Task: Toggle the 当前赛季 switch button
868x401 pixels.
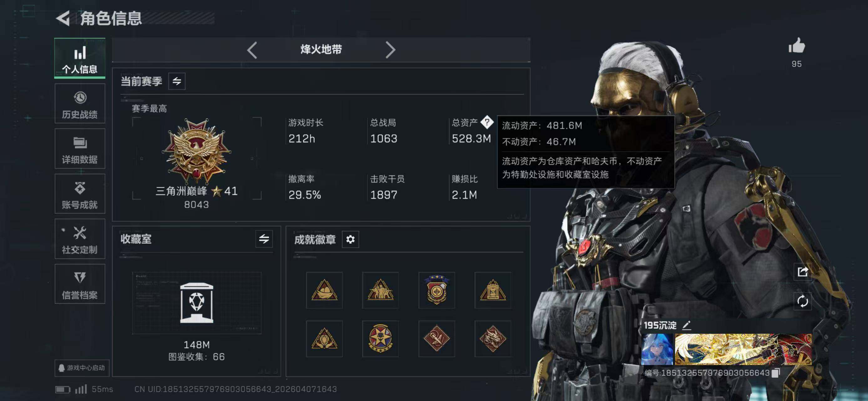Action: [177, 81]
